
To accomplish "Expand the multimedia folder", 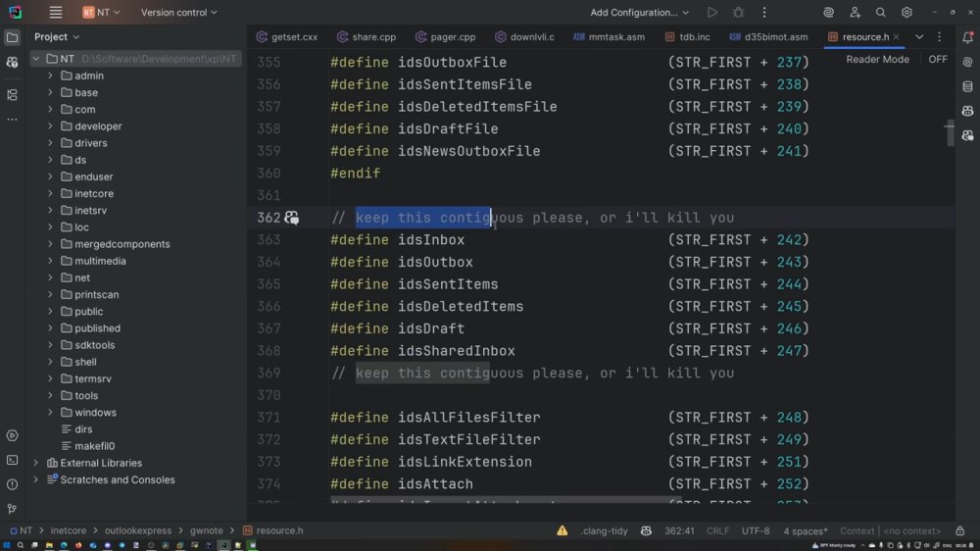I will pyautogui.click(x=50, y=261).
